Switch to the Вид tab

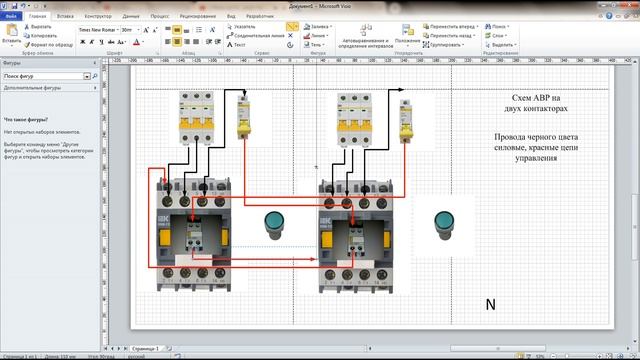(231, 16)
